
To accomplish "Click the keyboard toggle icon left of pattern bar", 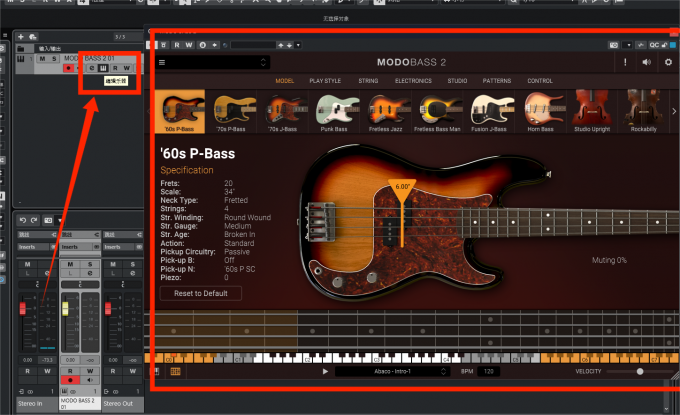I will click(x=156, y=371).
